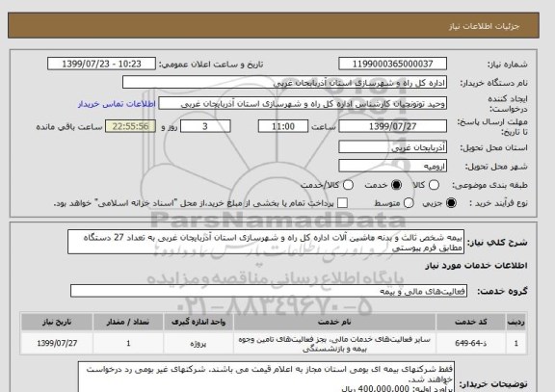Click column header تاریخ نیاز

57,322
